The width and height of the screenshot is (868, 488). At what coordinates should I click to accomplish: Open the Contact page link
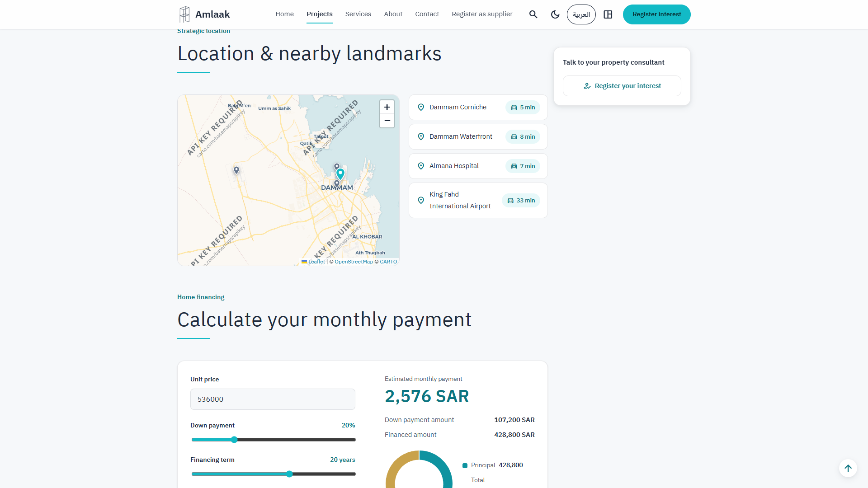[x=427, y=14]
